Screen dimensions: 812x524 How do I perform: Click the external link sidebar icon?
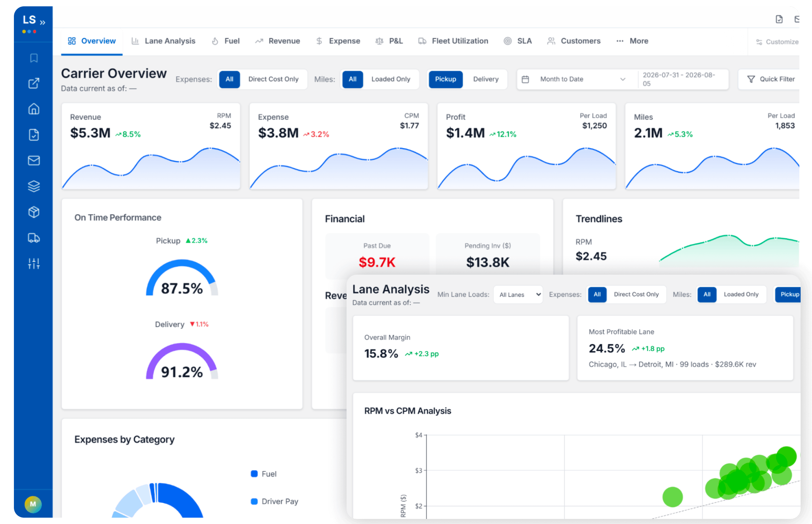tap(34, 83)
